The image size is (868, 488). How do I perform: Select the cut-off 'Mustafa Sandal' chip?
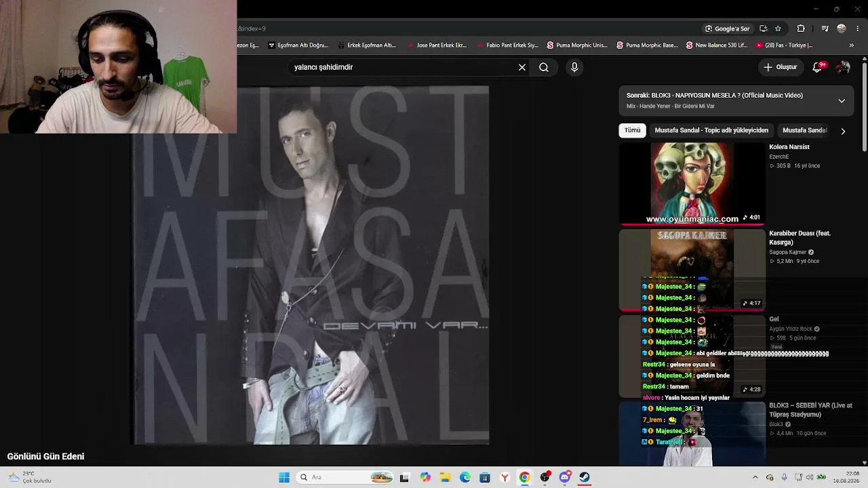pyautogui.click(x=804, y=130)
